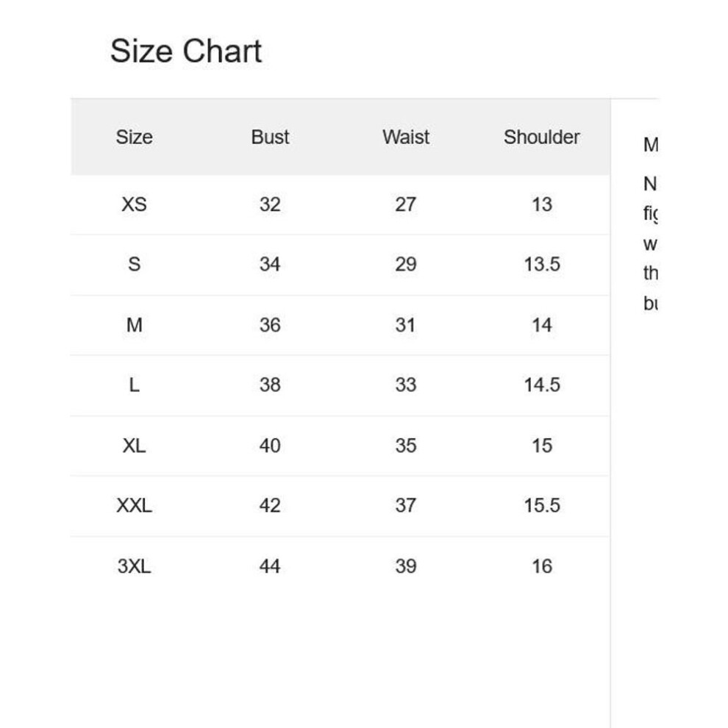
Task: Select the Waist column header
Action: [406, 137]
